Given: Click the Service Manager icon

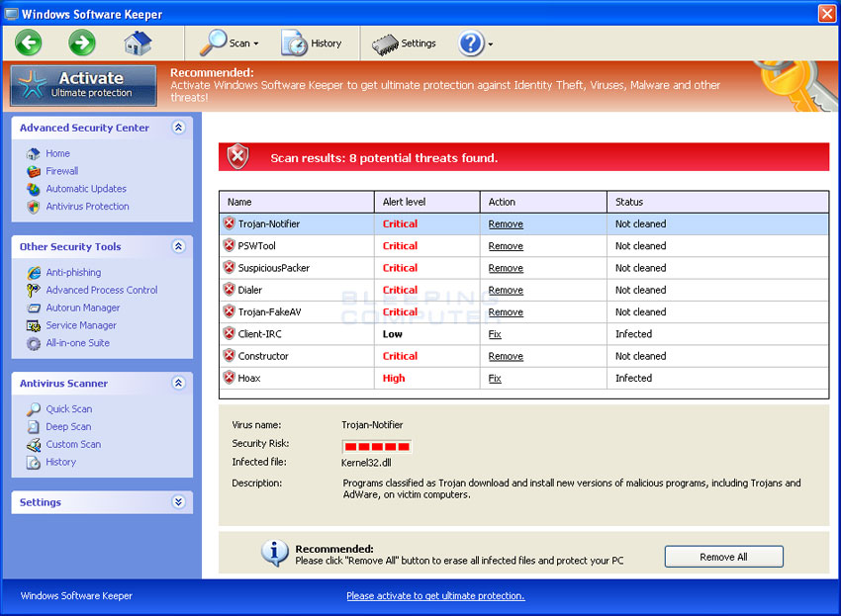Looking at the screenshot, I should 34,326.
